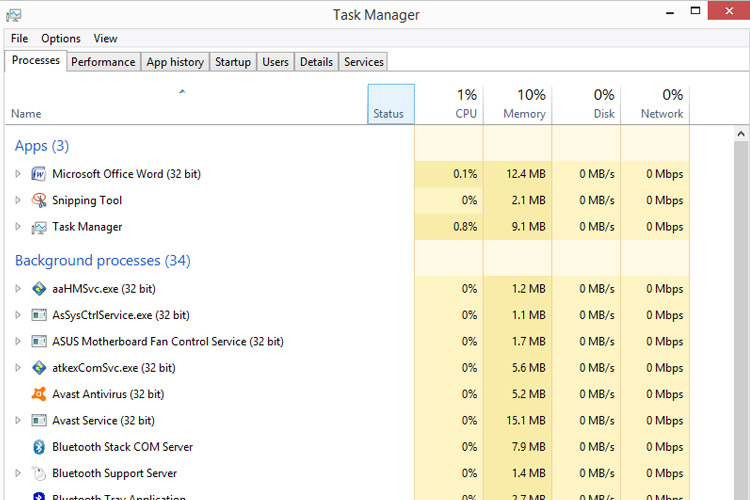Open the Options menu
This screenshot has width=750, height=500.
pos(61,38)
